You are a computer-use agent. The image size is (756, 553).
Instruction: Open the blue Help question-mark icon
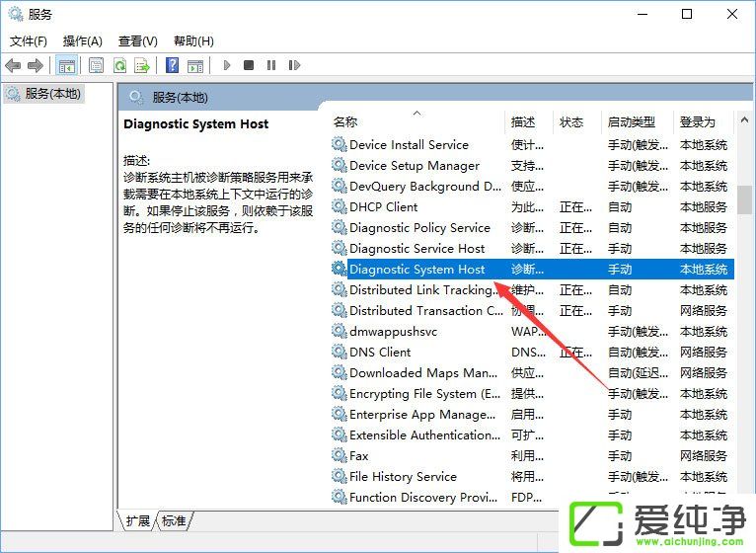pos(172,65)
